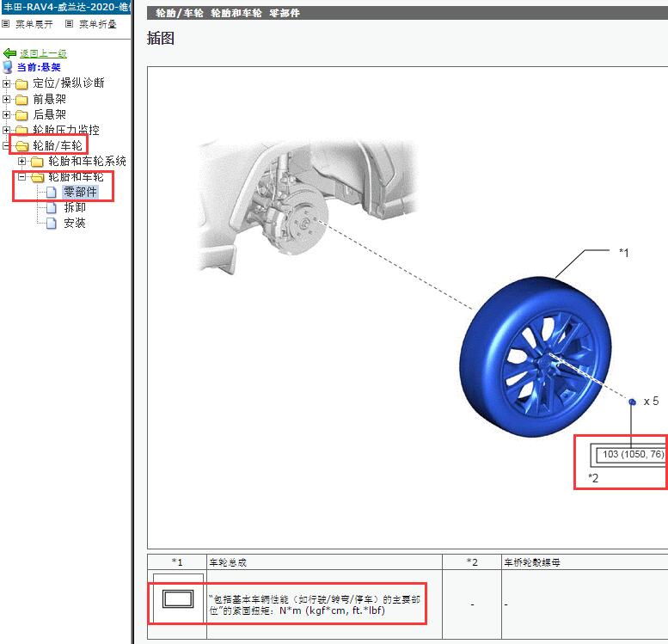The image size is (668, 644).
Task: Expand the 定位/操纵诊断 tree node
Action: (6, 83)
